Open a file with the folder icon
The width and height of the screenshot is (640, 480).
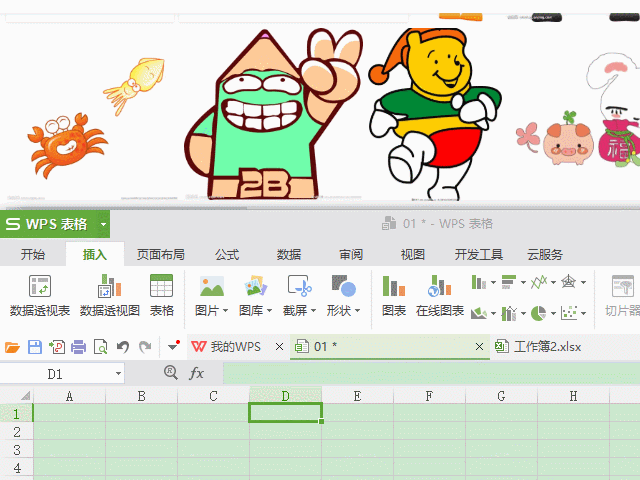[12, 347]
